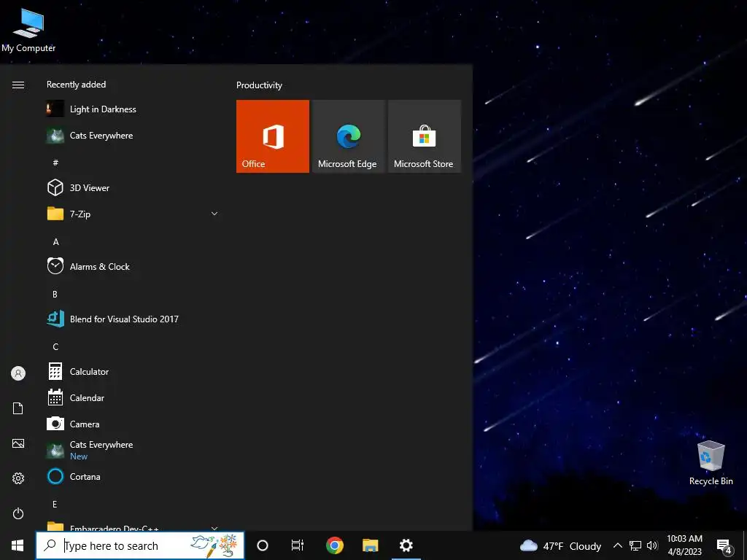Image resolution: width=747 pixels, height=560 pixels.
Task: Open Settings app from taskbar
Action: 406,545
